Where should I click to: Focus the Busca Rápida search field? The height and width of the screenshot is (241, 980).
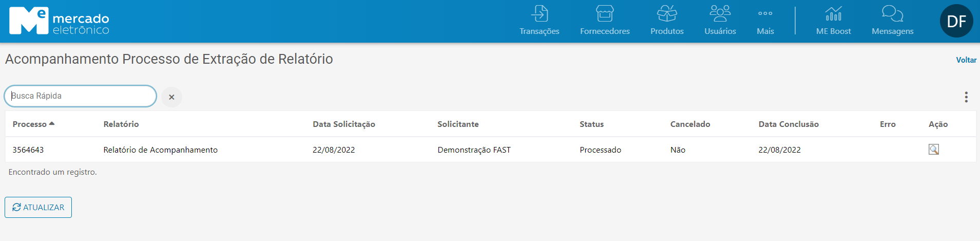[x=81, y=96]
